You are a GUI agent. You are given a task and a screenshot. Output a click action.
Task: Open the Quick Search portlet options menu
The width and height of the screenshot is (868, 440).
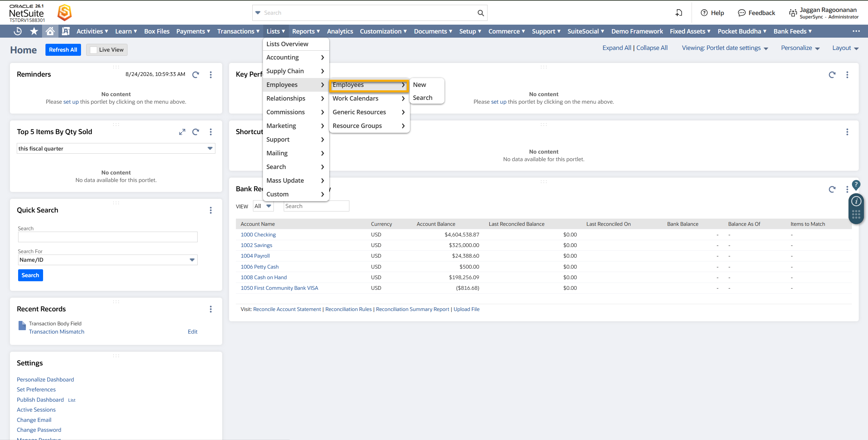point(211,210)
